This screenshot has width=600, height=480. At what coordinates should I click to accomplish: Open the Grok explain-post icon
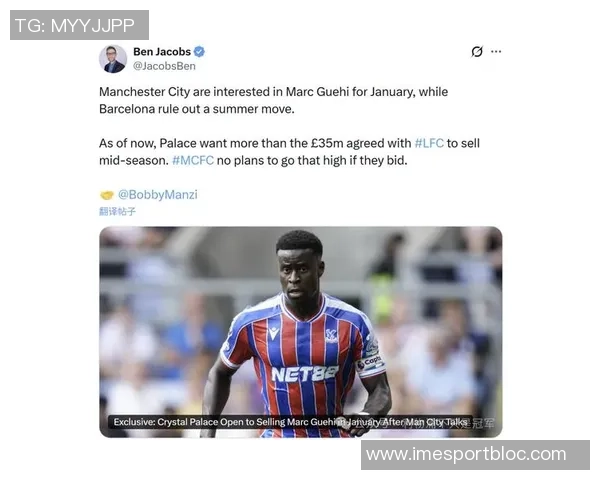tap(477, 51)
